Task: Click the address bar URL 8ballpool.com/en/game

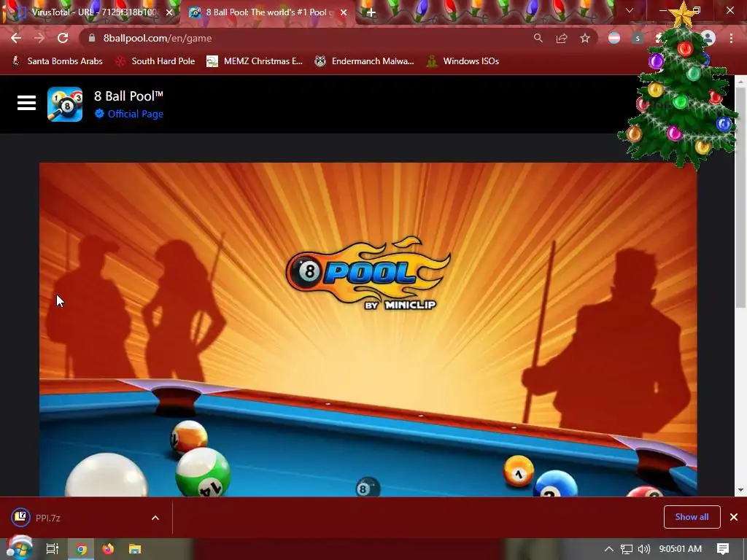Action: [x=158, y=38]
